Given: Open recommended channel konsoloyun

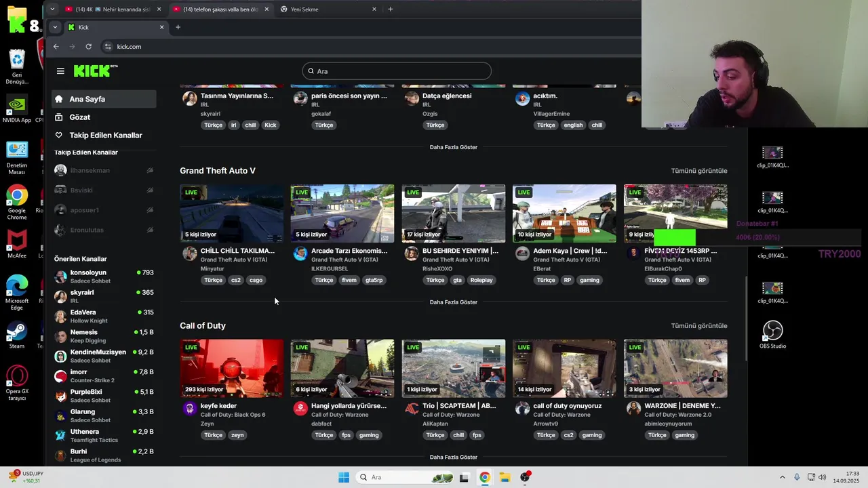Looking at the screenshot, I should tap(104, 277).
